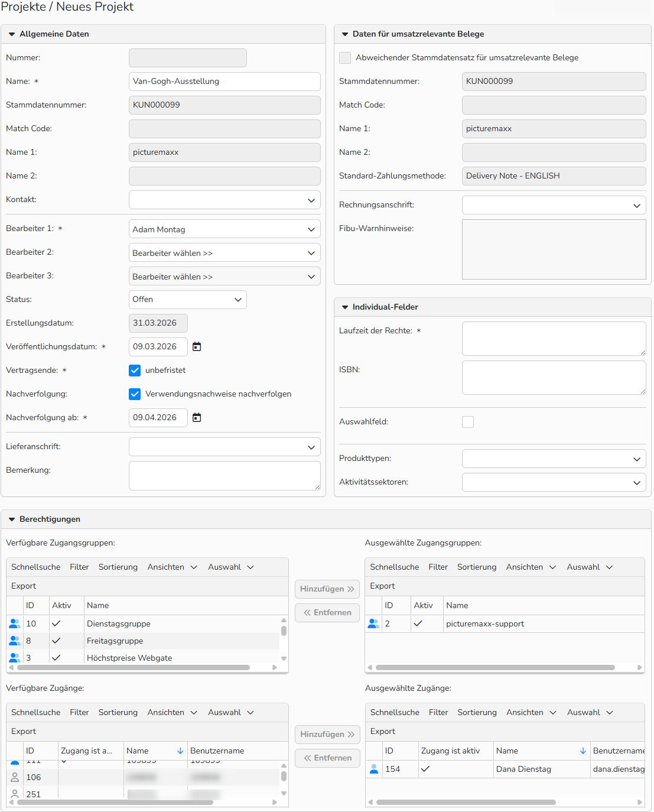Viewport: 654px width, 812px height.
Task: Select the Freitagsgruppe row name
Action: 115,641
